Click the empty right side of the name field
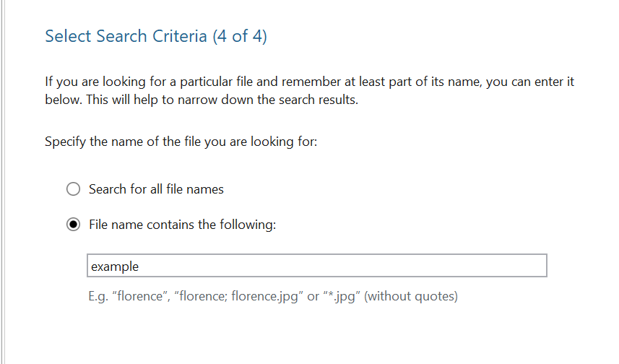 click(433, 266)
